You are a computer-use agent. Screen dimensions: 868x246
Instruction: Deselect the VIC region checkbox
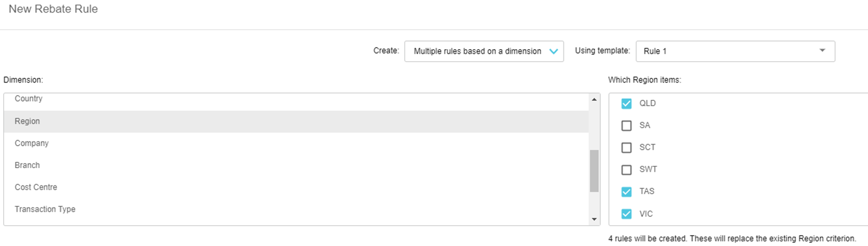(626, 214)
